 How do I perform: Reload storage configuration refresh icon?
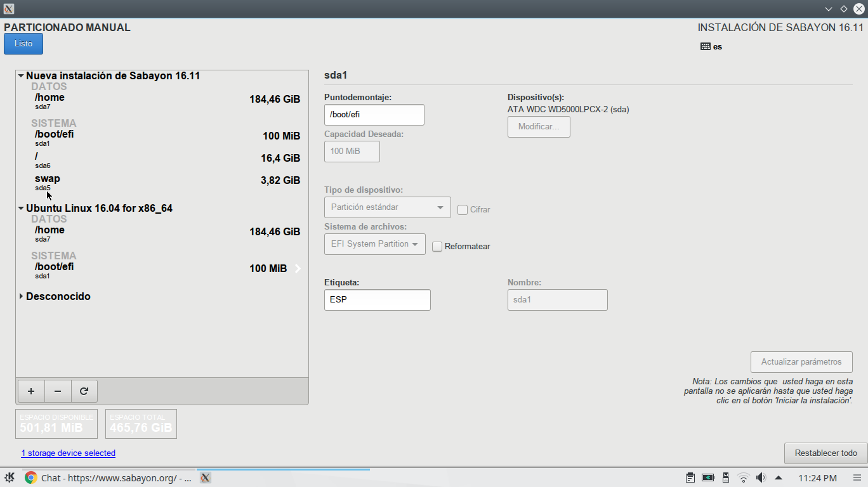pyautogui.click(x=84, y=391)
